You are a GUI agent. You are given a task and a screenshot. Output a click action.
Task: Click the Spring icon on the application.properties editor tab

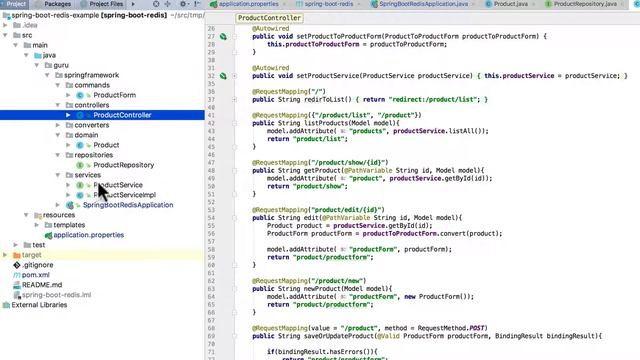pos(213,4)
